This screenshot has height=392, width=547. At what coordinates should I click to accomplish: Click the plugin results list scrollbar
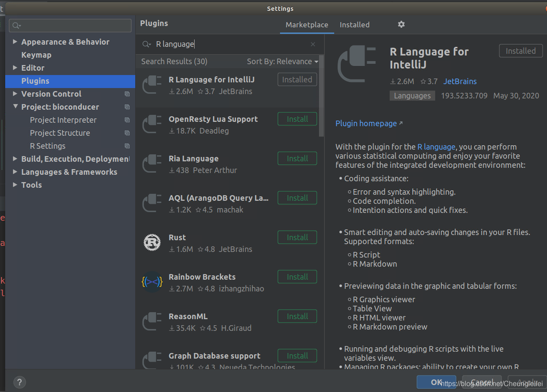pyautogui.click(x=321, y=96)
